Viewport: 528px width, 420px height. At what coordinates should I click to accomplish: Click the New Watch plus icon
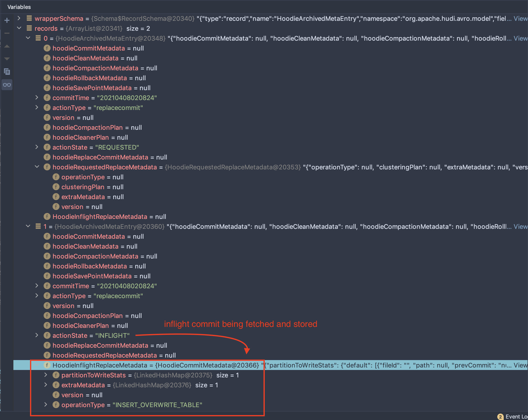click(x=7, y=20)
